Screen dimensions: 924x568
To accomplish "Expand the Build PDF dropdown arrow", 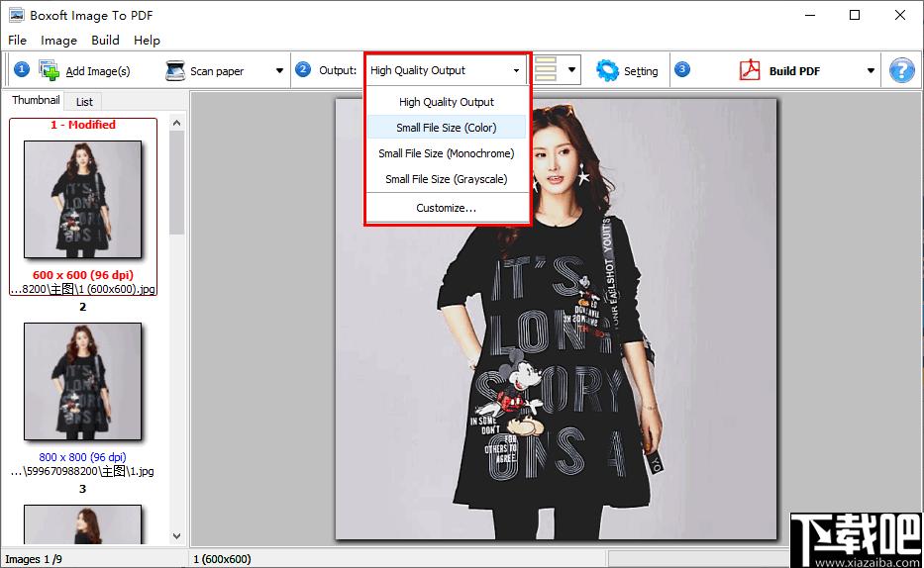I will (x=871, y=70).
